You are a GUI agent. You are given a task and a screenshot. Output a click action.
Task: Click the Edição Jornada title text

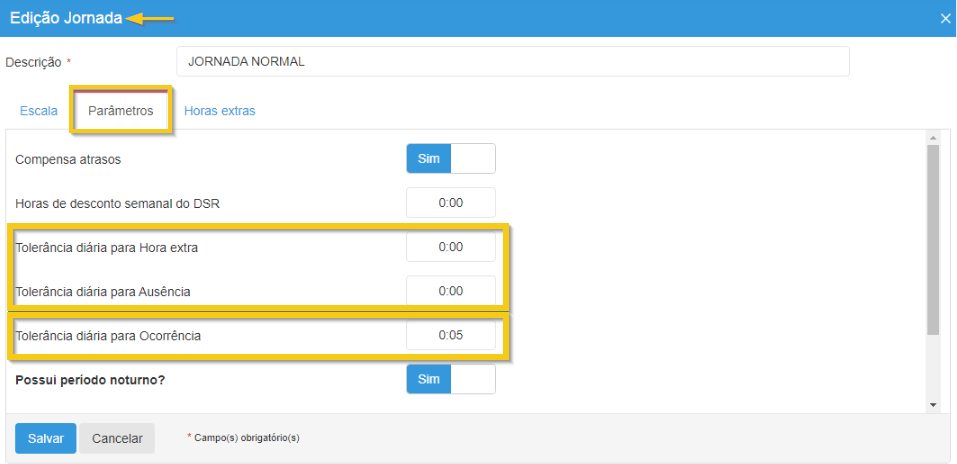(x=66, y=18)
